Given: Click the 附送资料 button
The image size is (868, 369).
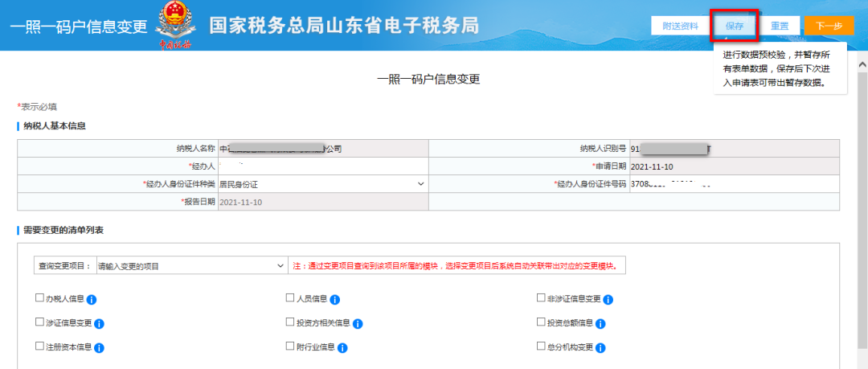Looking at the screenshot, I should point(681,26).
